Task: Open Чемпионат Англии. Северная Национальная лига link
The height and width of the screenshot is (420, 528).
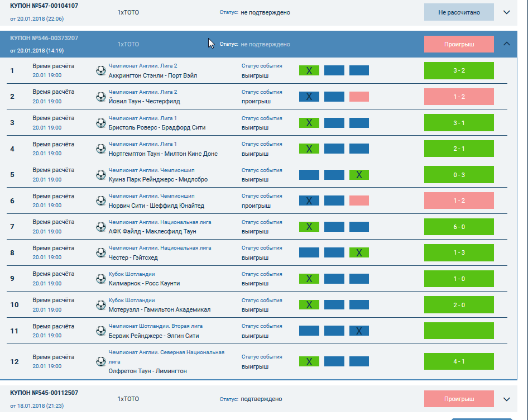Action: (166, 357)
